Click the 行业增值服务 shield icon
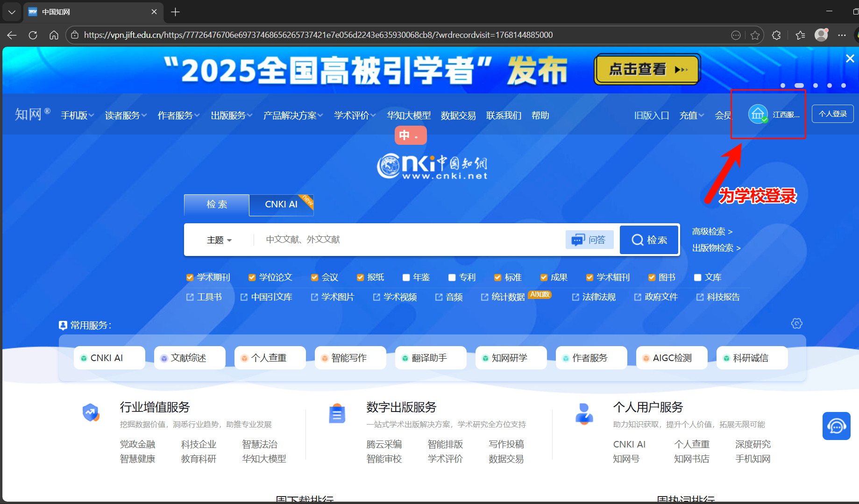The height and width of the screenshot is (504, 859). point(91,412)
